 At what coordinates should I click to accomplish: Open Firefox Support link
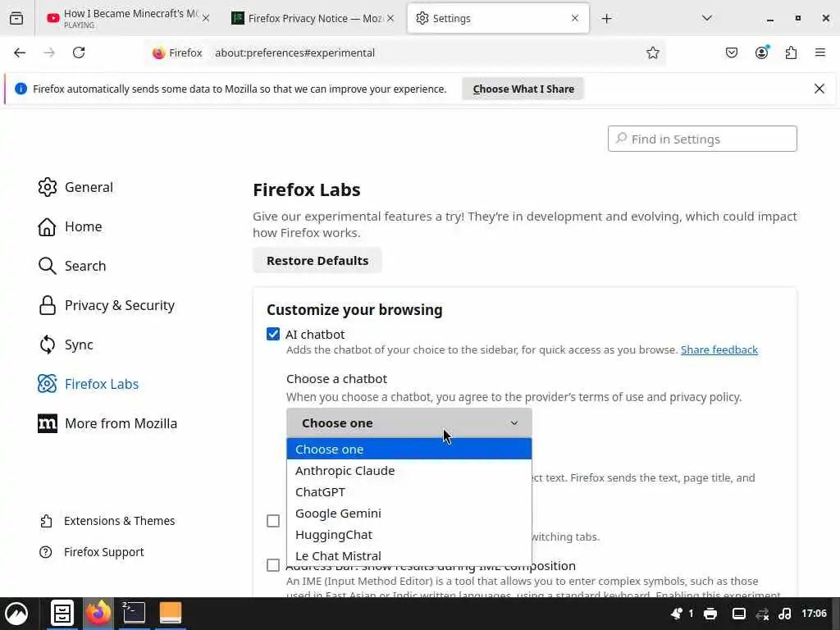pyautogui.click(x=92, y=552)
